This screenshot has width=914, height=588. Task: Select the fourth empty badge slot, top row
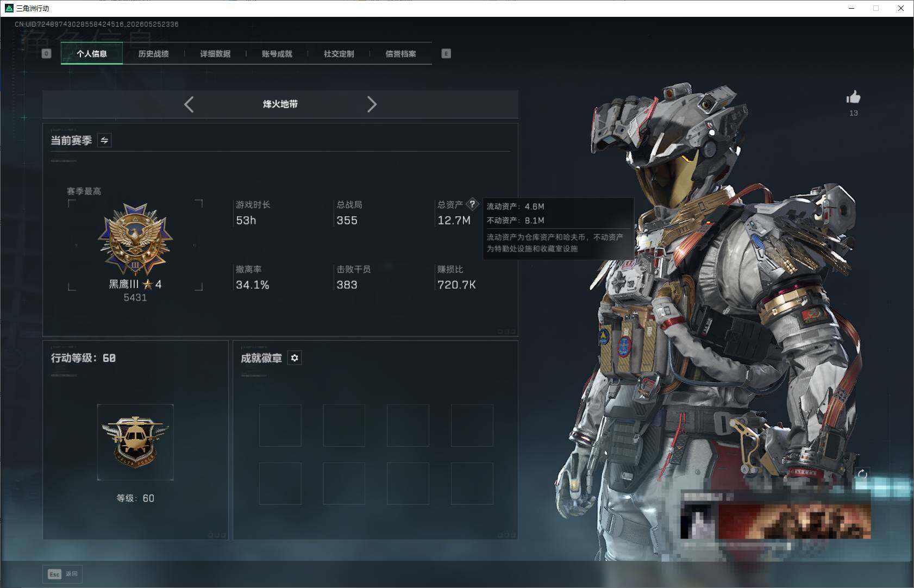point(472,426)
